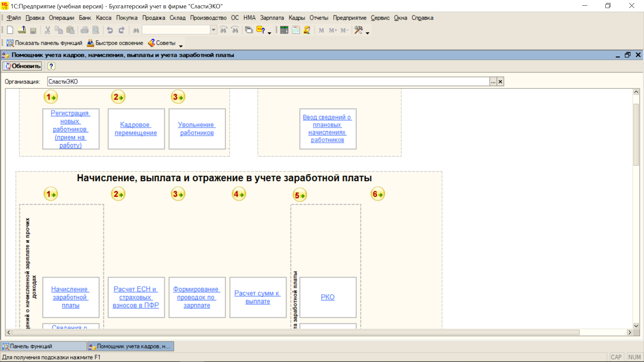Click the calculator icon in toolbar

click(x=284, y=30)
